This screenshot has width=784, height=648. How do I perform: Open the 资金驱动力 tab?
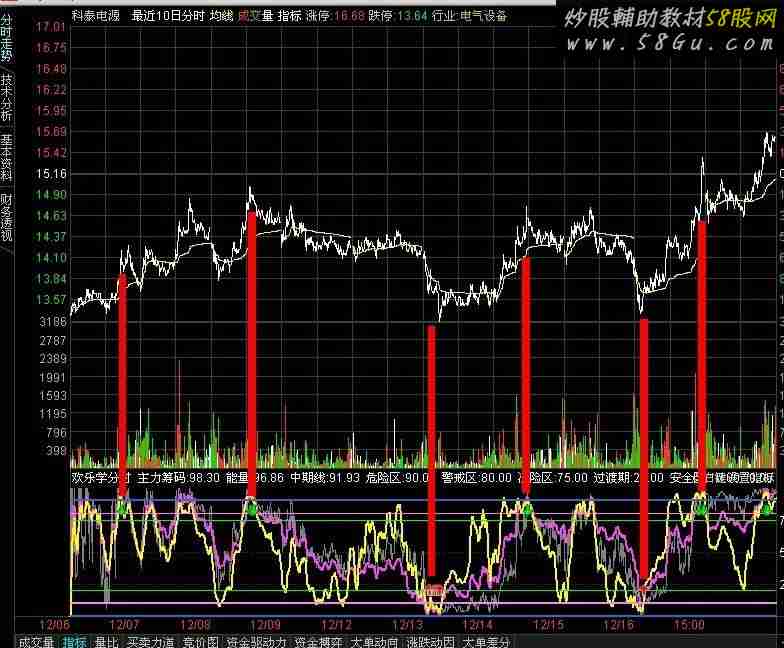point(257,641)
